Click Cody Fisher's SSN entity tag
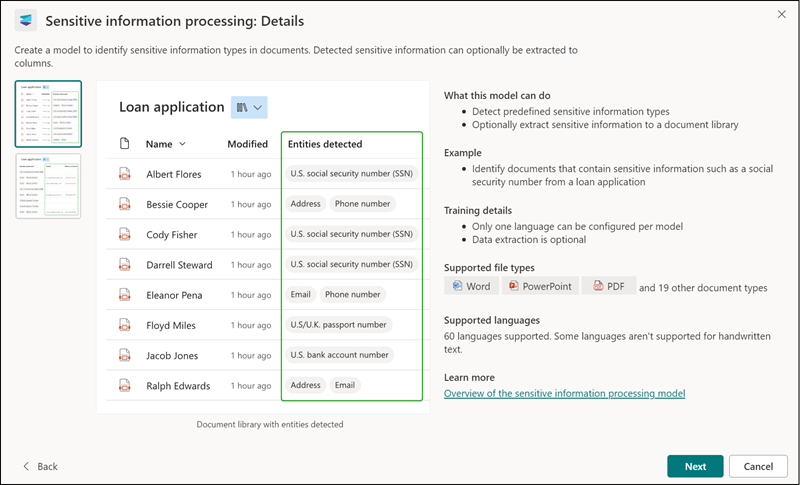The width and height of the screenshot is (800, 485). 352,234
